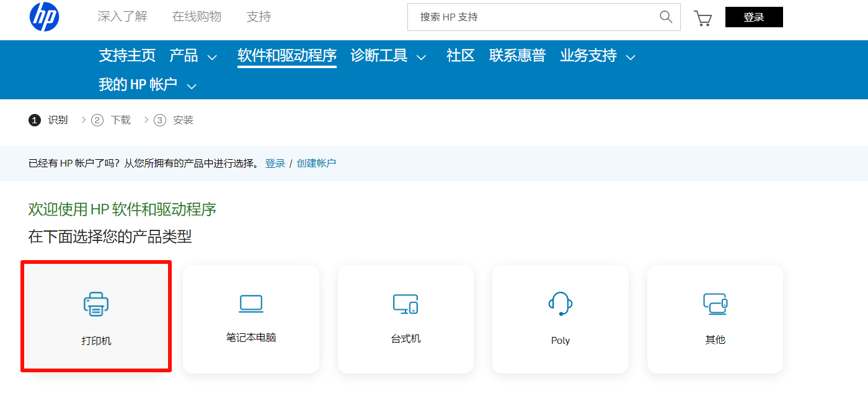Image resolution: width=868 pixels, height=402 pixels.
Task: Select the 笔记本电脑 laptop icon
Action: pos(251,304)
